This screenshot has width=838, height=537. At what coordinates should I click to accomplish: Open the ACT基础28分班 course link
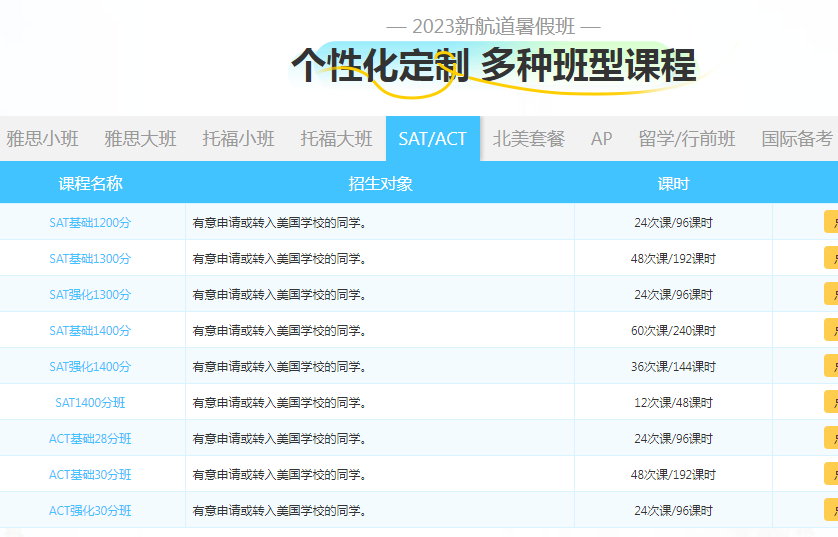click(x=90, y=439)
